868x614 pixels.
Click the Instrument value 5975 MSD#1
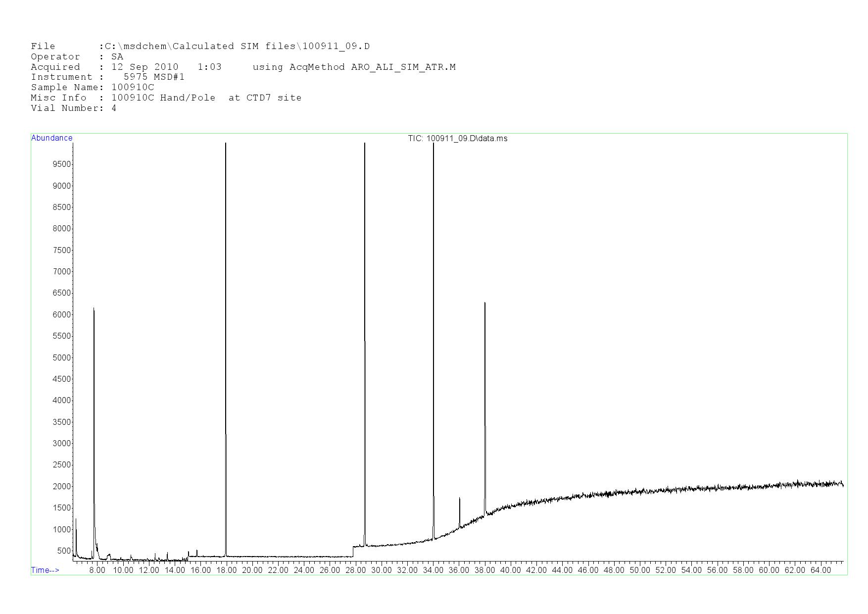click(x=154, y=77)
